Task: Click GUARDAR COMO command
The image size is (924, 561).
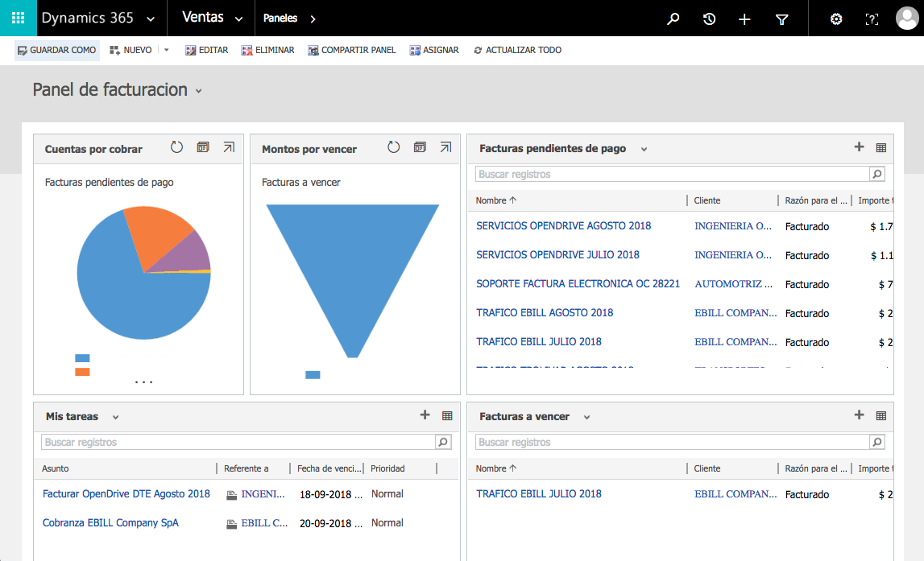Action: point(56,50)
